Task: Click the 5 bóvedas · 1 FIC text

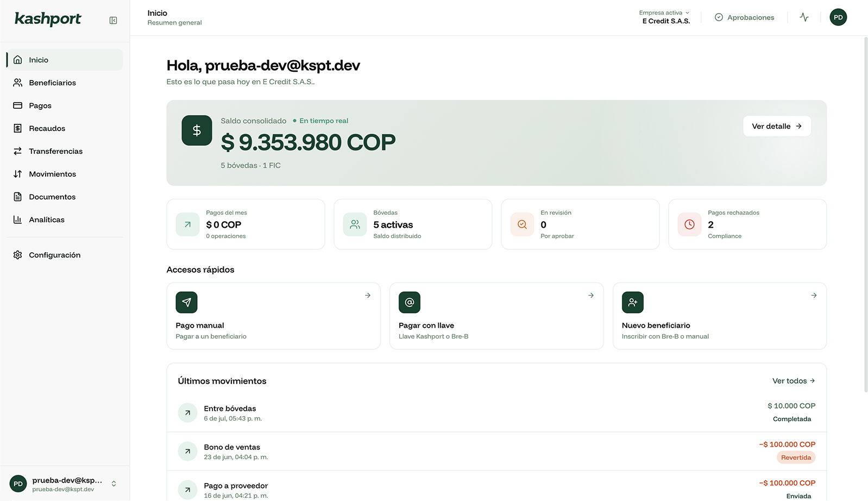Action: point(250,165)
